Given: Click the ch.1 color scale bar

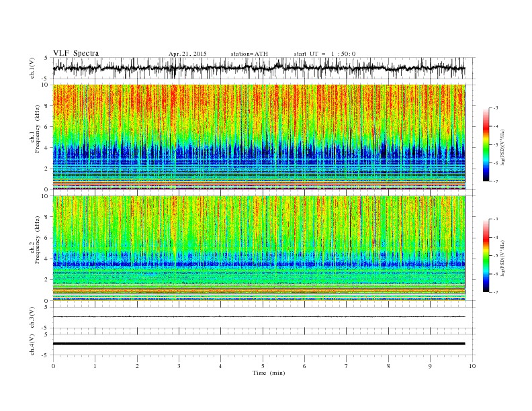Looking at the screenshot, I should 486,144.
